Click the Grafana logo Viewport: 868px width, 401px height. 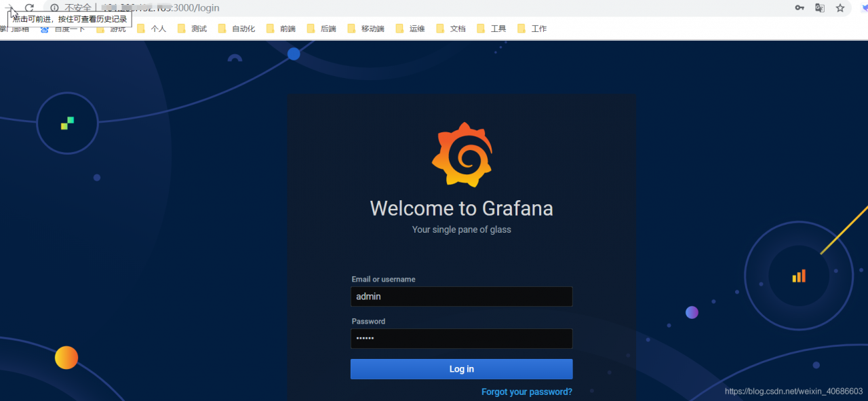click(462, 155)
